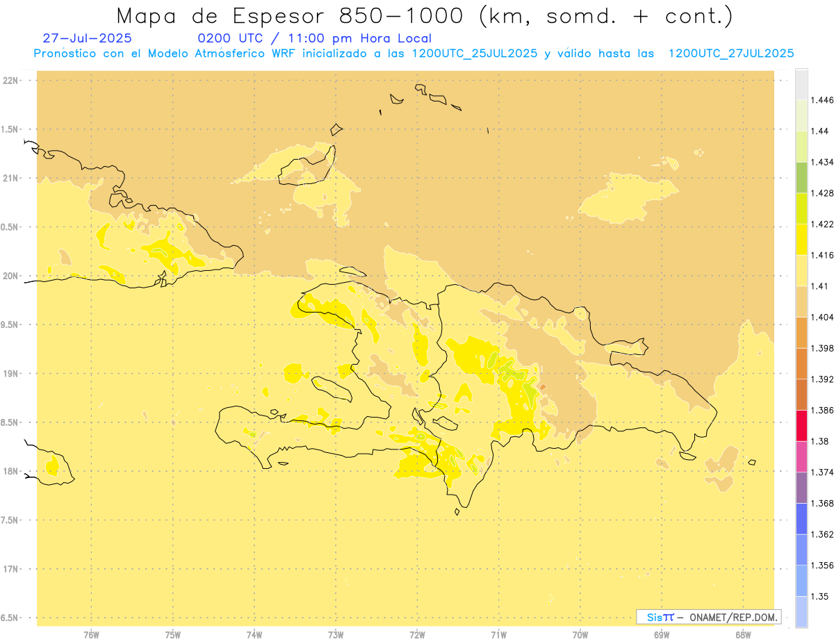Click the 1.392 legend value

(822, 379)
